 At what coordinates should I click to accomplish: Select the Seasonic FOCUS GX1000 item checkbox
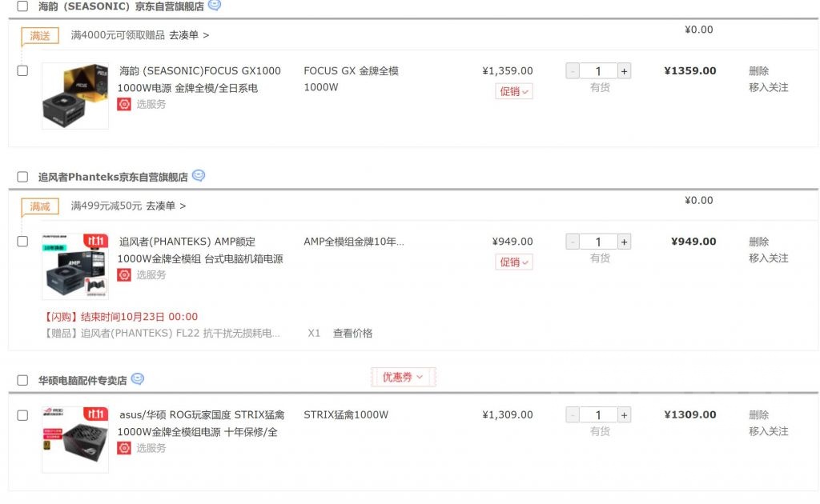22,70
